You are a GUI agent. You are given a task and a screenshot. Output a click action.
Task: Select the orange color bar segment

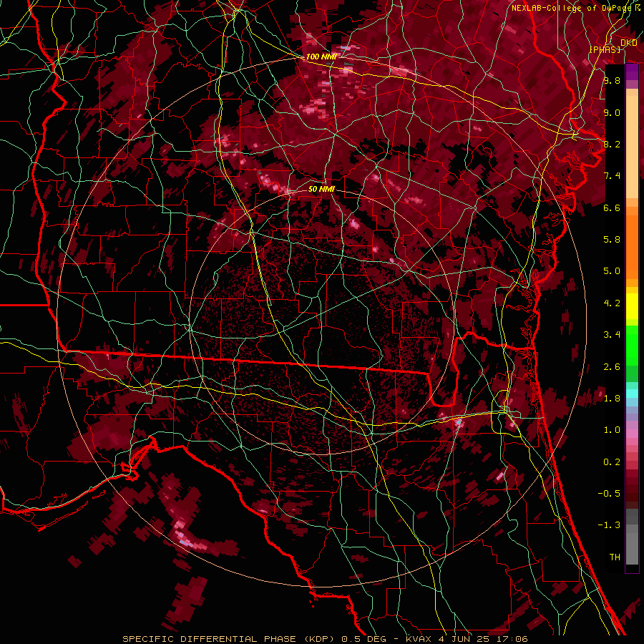(632, 246)
